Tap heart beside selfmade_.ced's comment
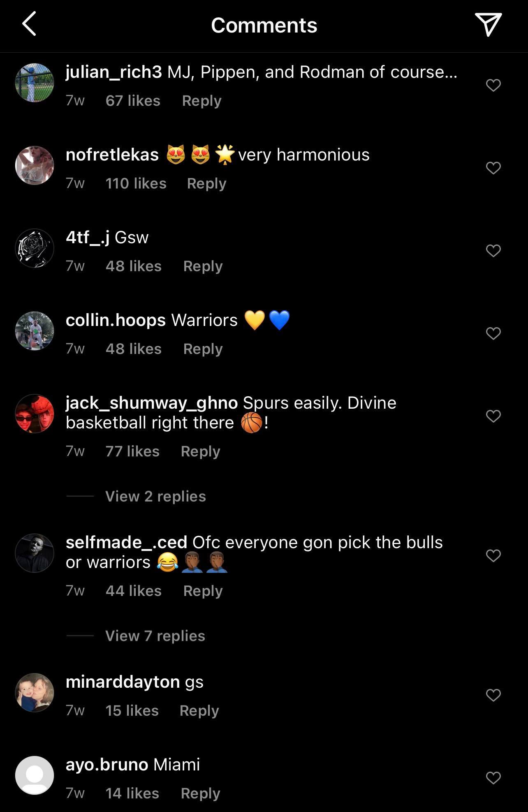The height and width of the screenshot is (812, 528). click(x=493, y=556)
